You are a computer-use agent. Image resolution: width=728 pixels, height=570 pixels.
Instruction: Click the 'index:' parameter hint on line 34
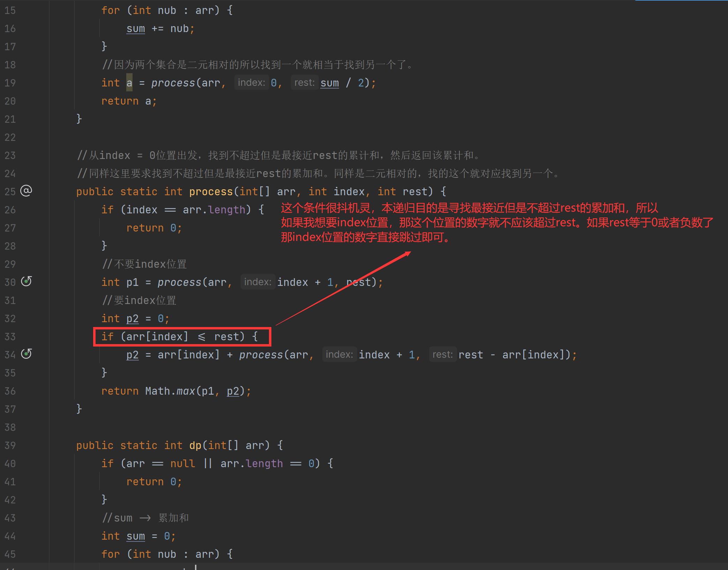[x=339, y=355]
